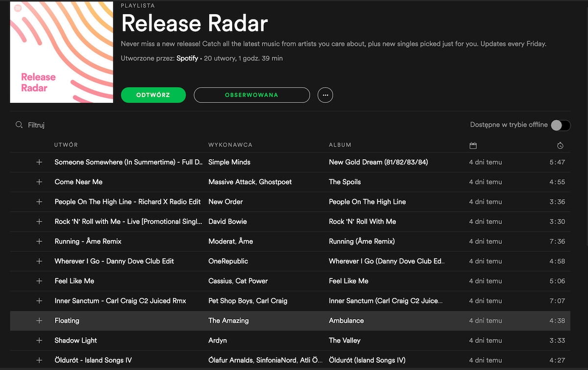Screen dimensions: 588x370
Task: Open Cat Power artist link
Action: pos(251,281)
